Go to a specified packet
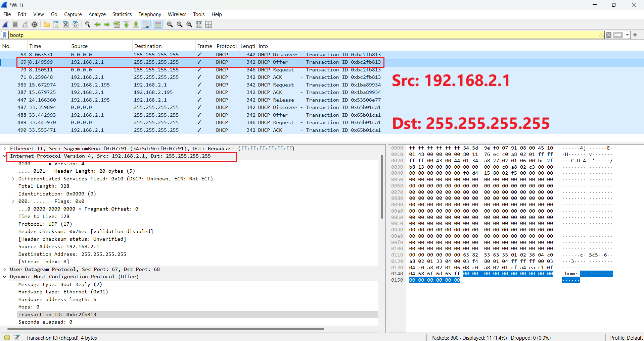 pyautogui.click(x=117, y=24)
